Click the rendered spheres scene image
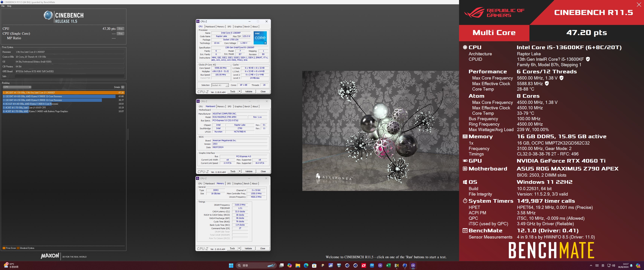This screenshot has height=270, width=644. point(380,131)
